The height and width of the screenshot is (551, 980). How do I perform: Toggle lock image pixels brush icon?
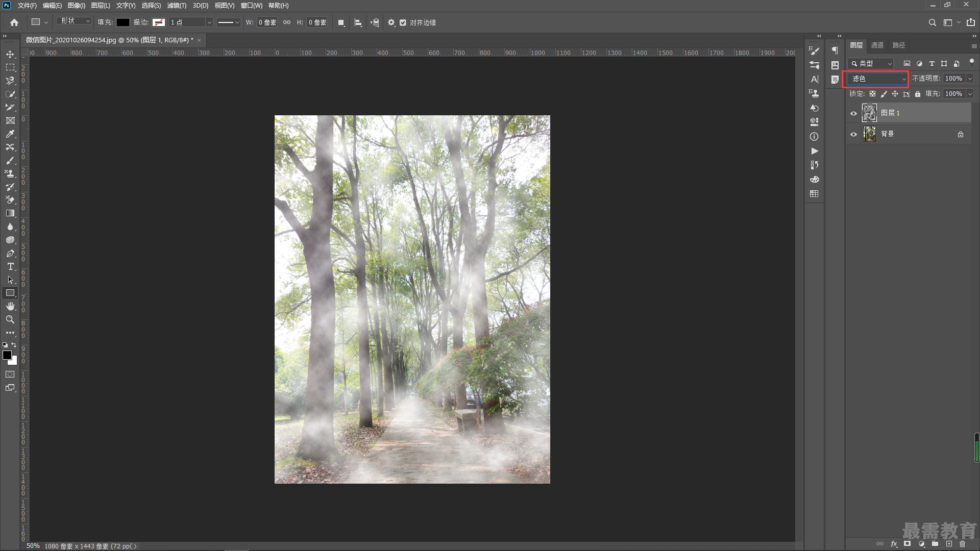click(x=884, y=94)
